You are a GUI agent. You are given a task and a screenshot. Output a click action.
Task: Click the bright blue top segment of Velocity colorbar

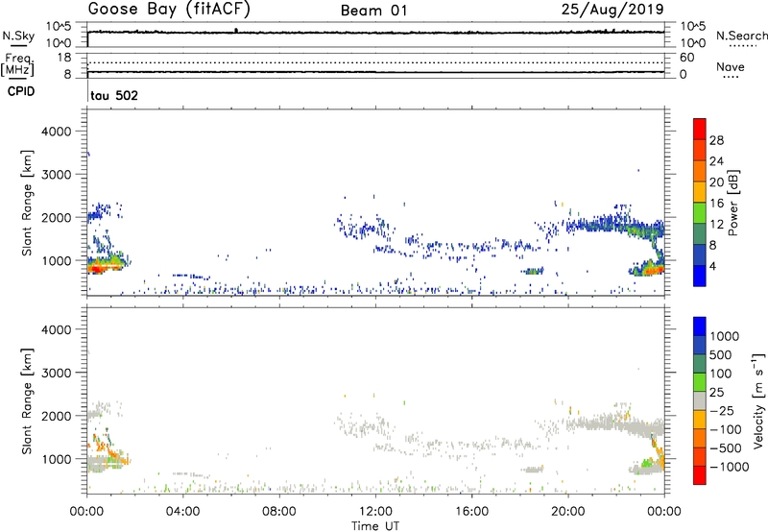pos(700,326)
